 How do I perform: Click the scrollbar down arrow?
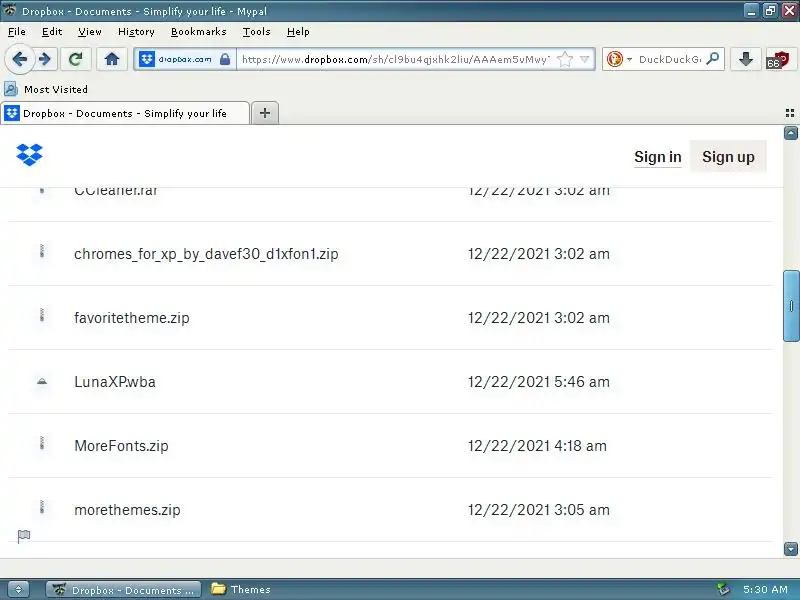point(791,549)
